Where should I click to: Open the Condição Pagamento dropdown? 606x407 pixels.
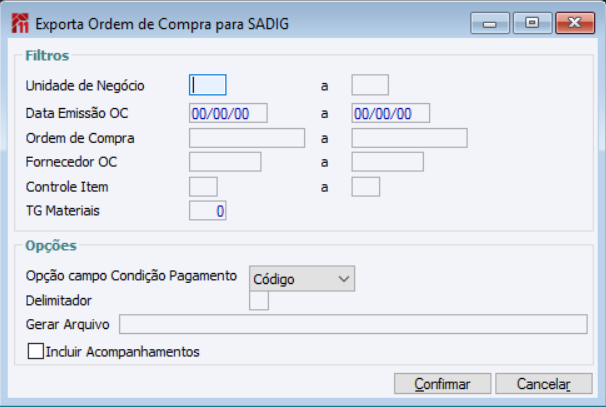click(302, 278)
